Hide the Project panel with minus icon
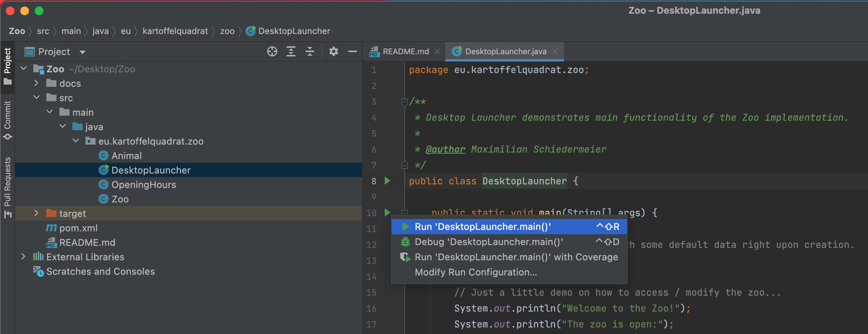This screenshot has height=334, width=868. point(352,52)
